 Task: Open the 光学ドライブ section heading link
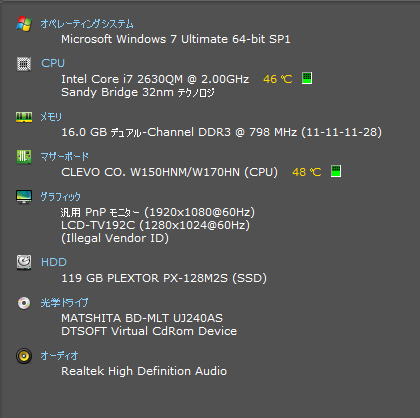pyautogui.click(x=64, y=303)
